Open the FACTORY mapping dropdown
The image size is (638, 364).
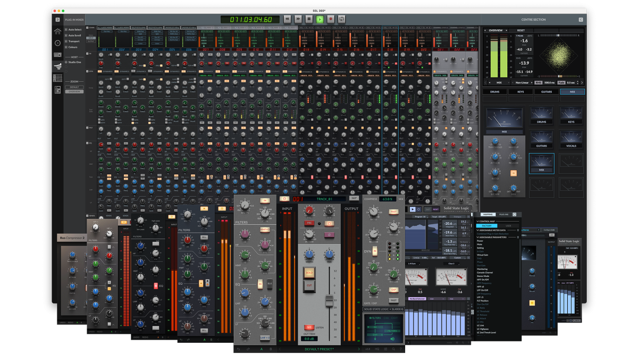point(487,226)
